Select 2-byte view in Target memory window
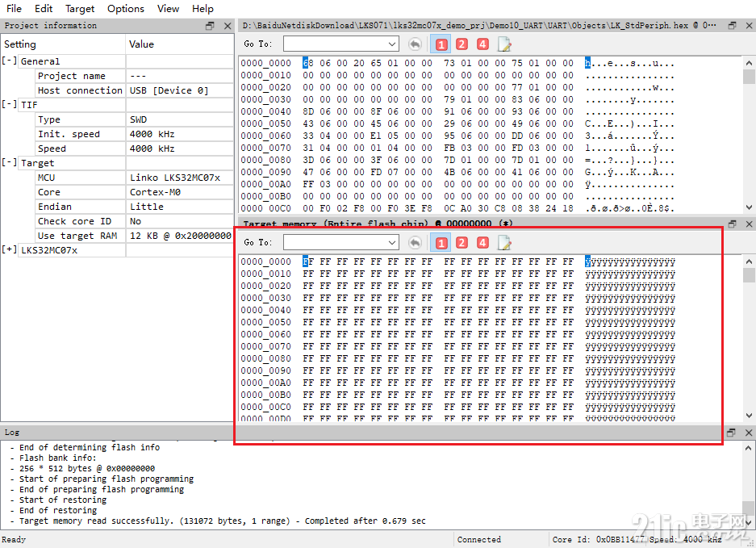The image size is (756, 548). pos(462,243)
